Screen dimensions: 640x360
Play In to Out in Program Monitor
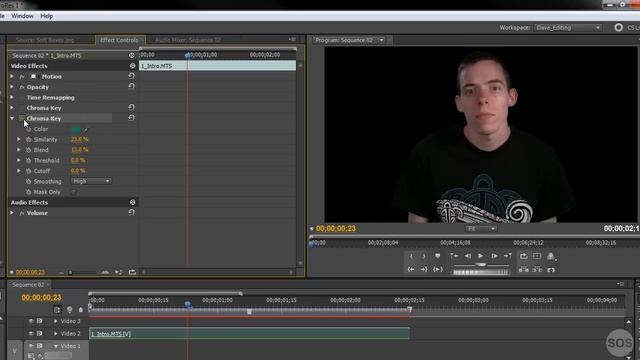coord(438,269)
